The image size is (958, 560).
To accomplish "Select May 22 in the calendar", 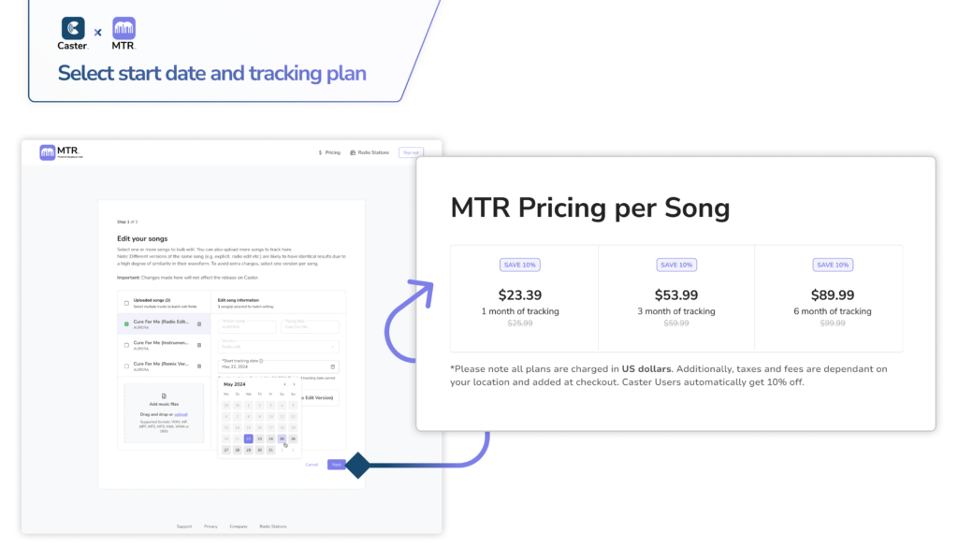I will click(x=248, y=438).
